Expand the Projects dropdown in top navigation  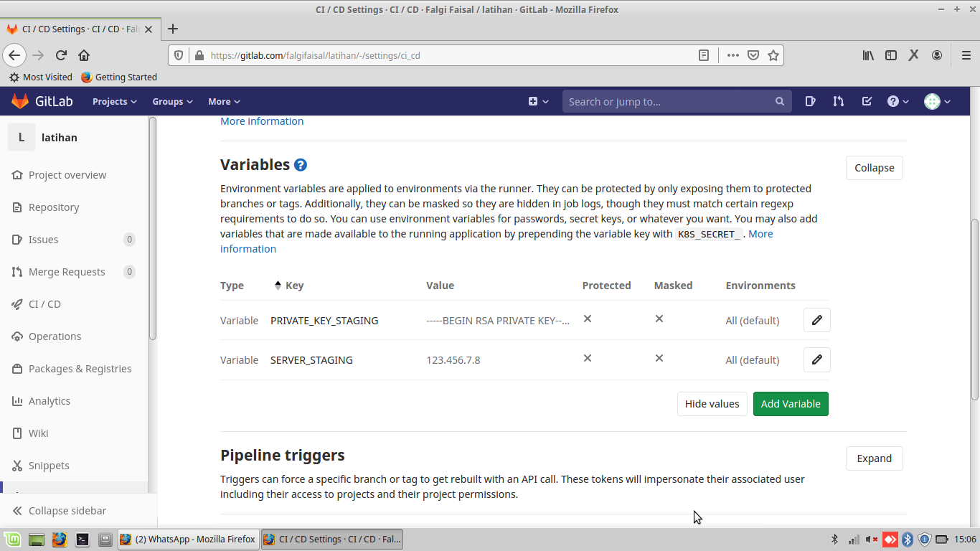tap(113, 101)
